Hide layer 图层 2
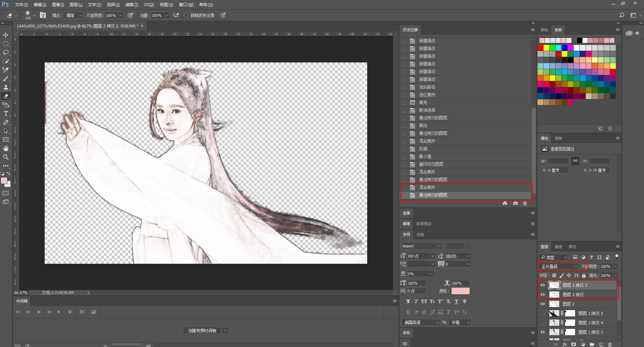The width and height of the screenshot is (644, 347). [x=543, y=304]
